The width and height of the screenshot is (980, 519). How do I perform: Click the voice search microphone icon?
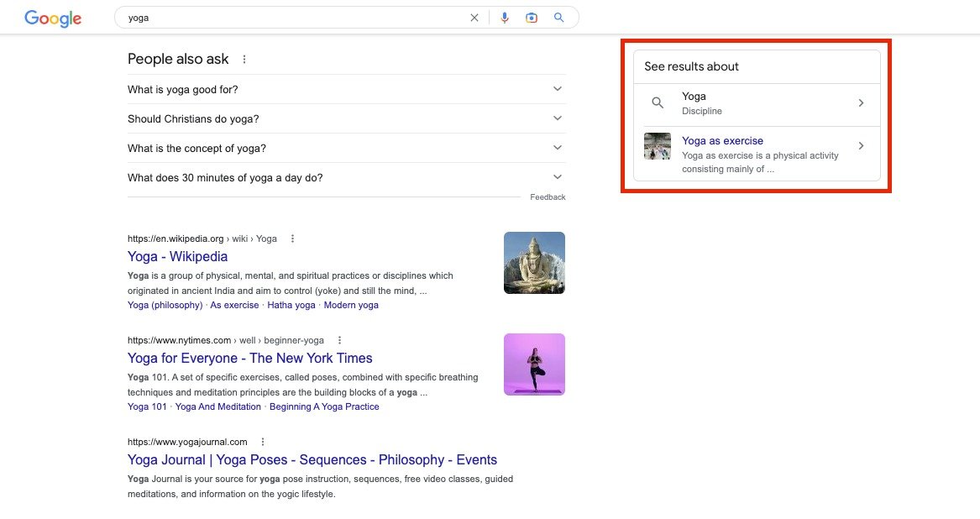(x=505, y=17)
